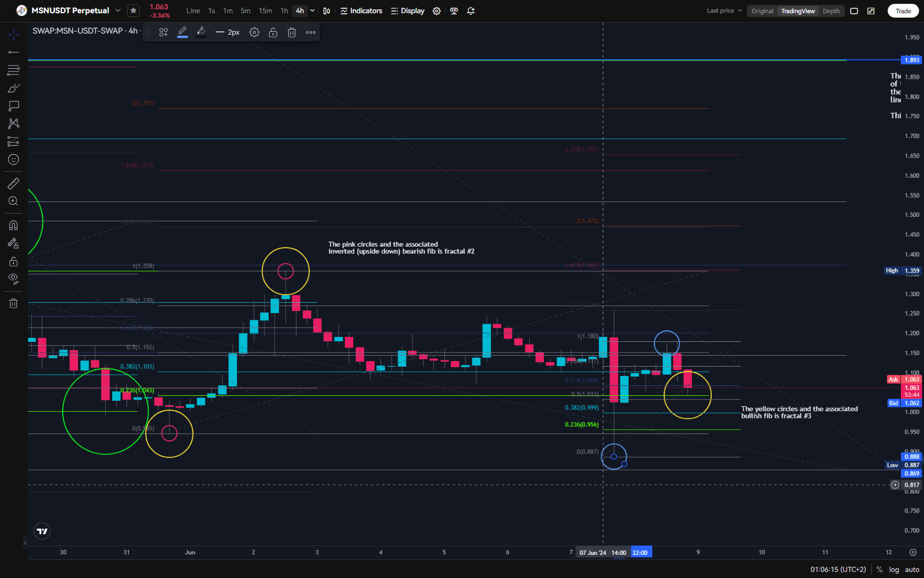
Task: Open the chart type candles selector
Action: click(x=327, y=11)
